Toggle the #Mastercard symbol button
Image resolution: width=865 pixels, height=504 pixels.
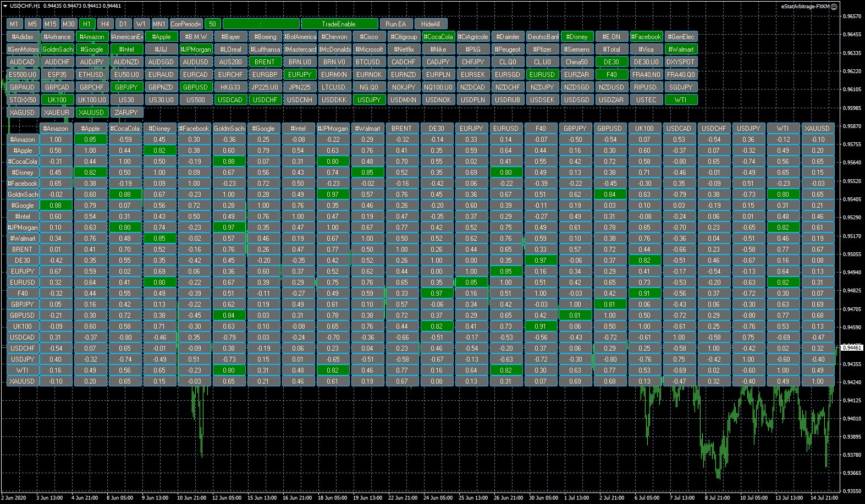[300, 49]
